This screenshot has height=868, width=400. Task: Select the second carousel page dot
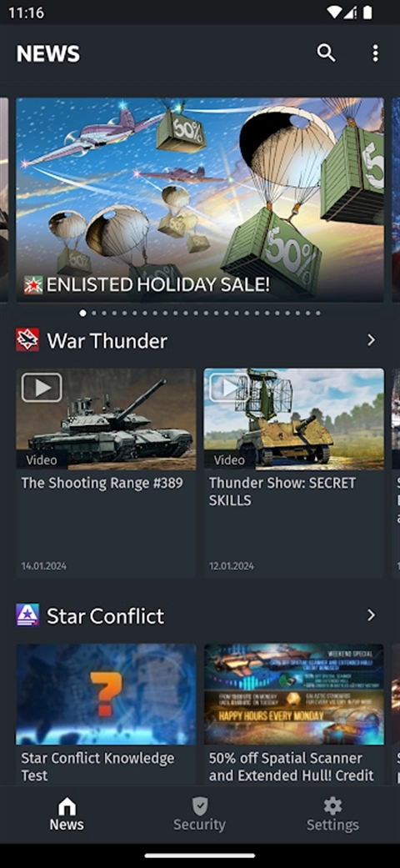[x=94, y=314]
